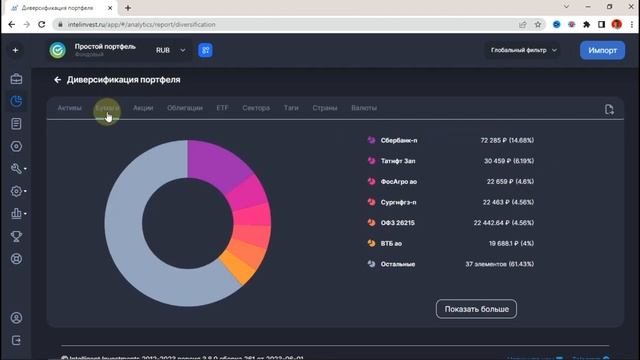Click the Показать больше button
Viewport: 640px width, 360px height.
coord(476,309)
